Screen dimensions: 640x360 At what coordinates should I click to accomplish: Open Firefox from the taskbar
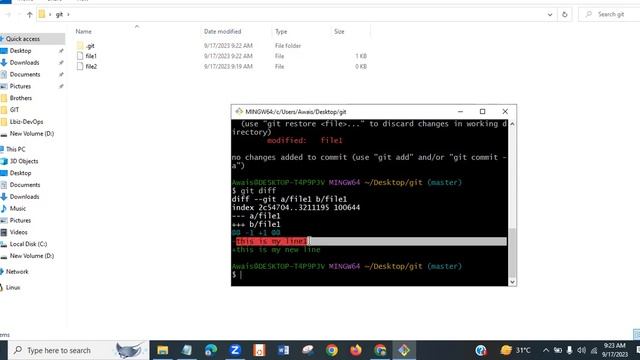tap(356, 350)
